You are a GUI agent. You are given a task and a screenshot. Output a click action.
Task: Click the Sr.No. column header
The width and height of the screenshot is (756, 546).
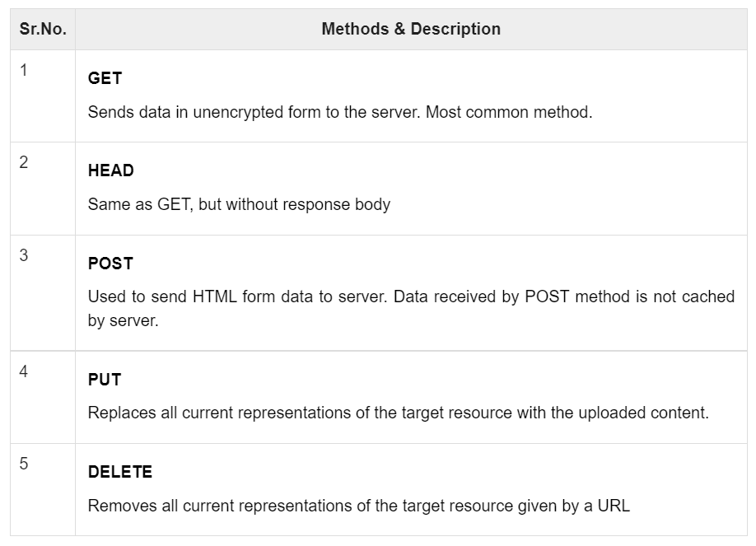point(43,29)
